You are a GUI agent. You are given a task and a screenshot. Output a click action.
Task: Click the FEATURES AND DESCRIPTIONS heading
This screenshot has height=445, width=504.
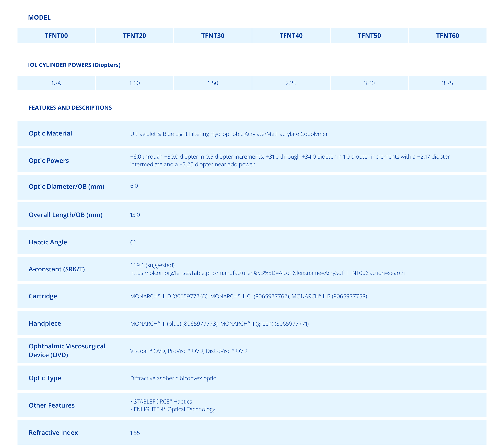click(70, 107)
